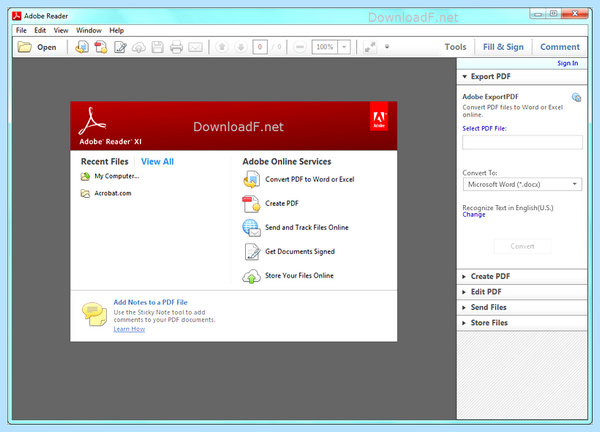Open the toolbar customize small arrow
This screenshot has width=600, height=432.
point(387,47)
